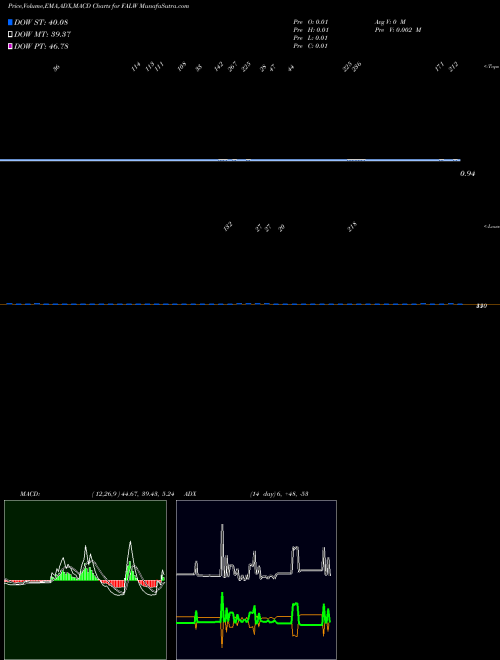This screenshot has height=660, width=500.
Task: Click the magenta DOW PT legend swatch
Action: coord(10,46)
